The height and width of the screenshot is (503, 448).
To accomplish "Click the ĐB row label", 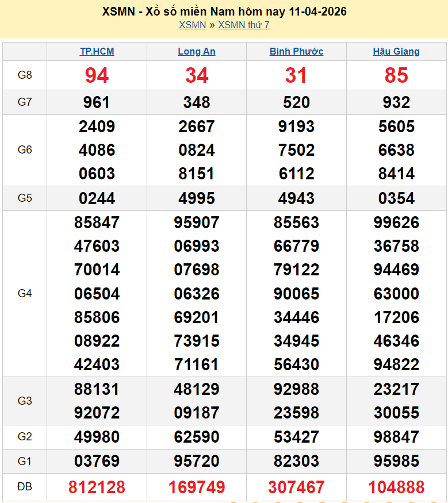I will 25,487.
